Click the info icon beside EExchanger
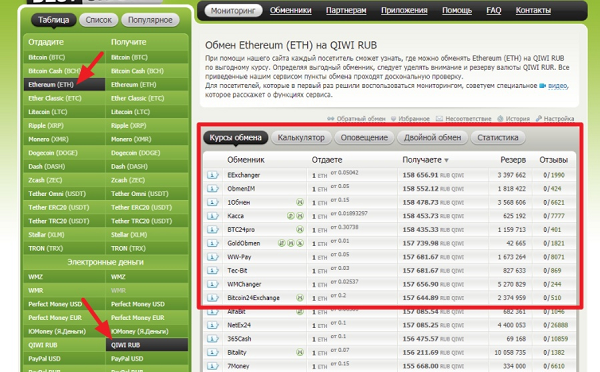This screenshot has width=600, height=372. click(x=212, y=175)
